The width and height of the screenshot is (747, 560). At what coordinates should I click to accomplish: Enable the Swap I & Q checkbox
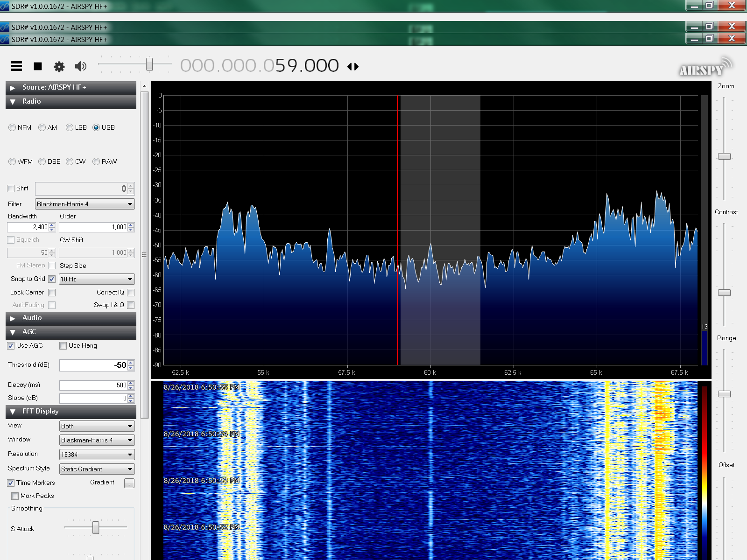point(131,305)
